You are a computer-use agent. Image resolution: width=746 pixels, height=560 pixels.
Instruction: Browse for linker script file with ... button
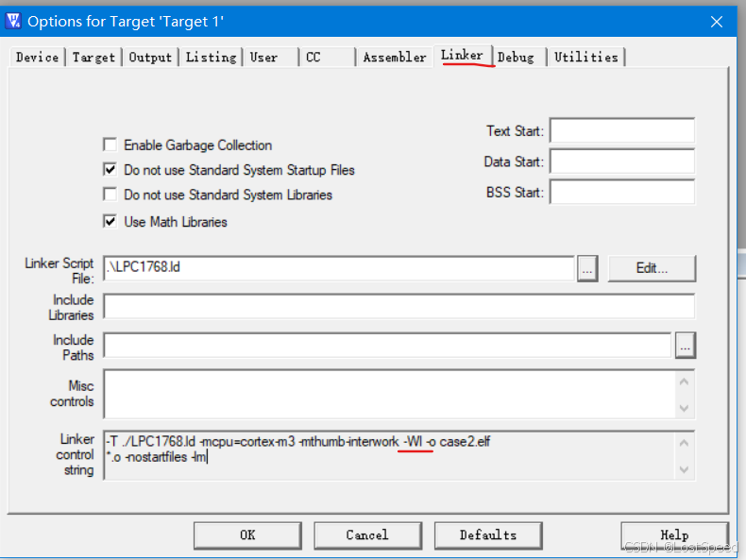click(587, 269)
